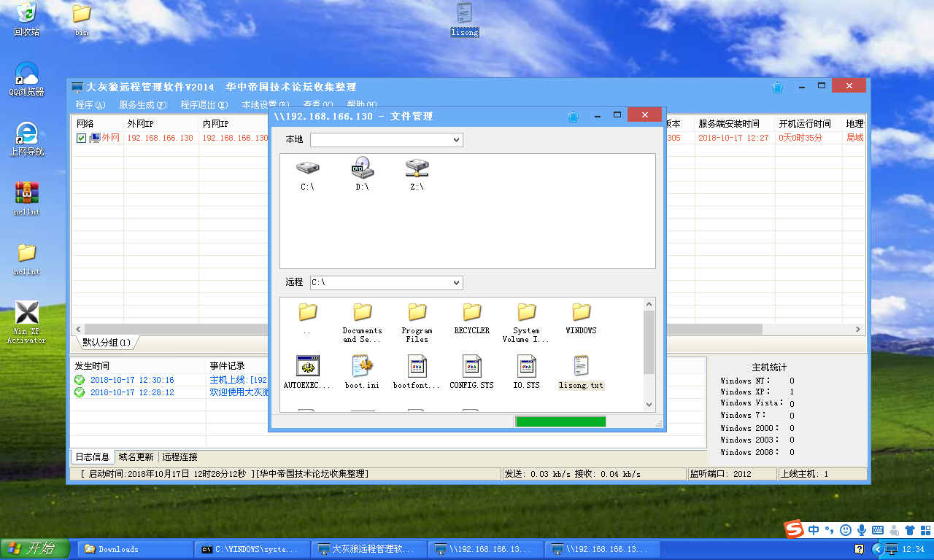Expand the 远程 remote path dropdown
Viewport: 934px width, 560px height.
point(456,282)
